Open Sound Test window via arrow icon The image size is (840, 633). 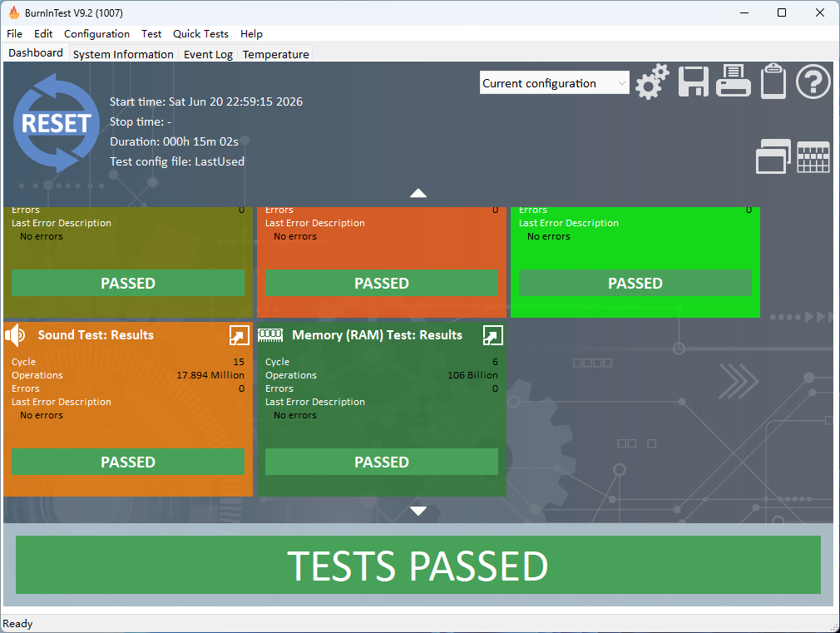[239, 335]
